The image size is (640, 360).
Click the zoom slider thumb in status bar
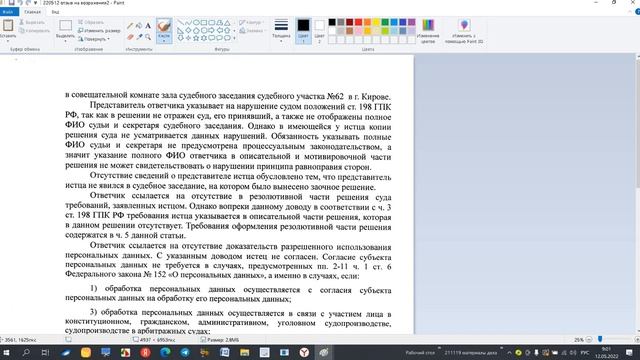pos(600,339)
